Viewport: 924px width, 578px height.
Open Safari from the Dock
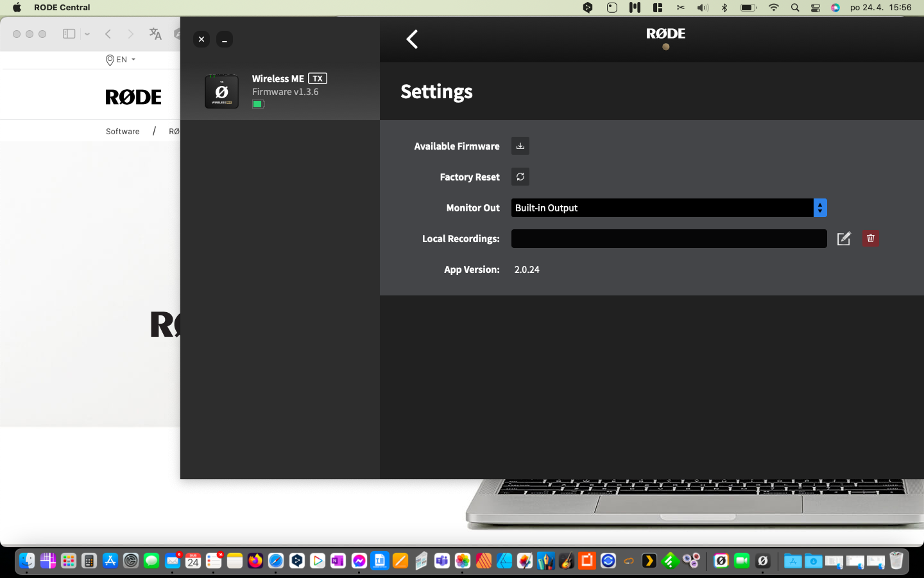click(276, 561)
